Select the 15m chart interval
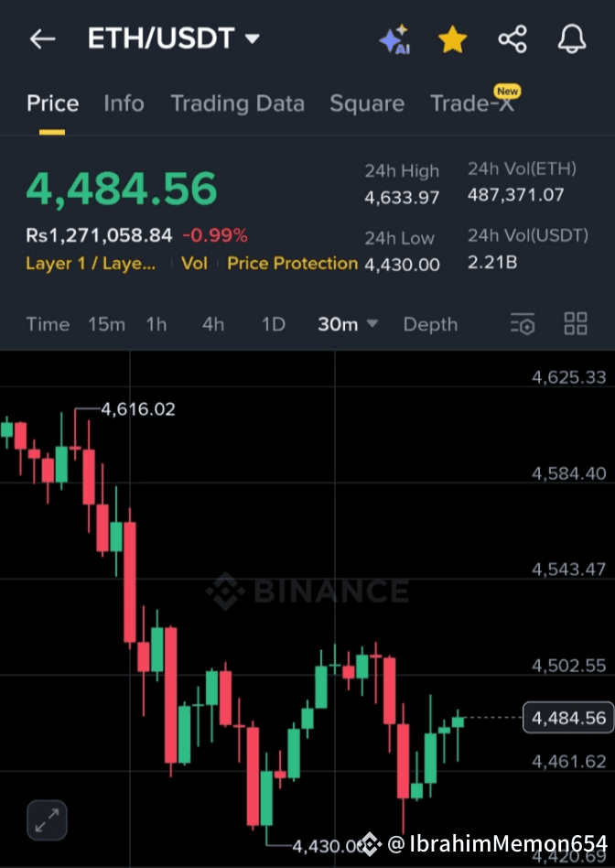This screenshot has height=868, width=615. [x=106, y=324]
